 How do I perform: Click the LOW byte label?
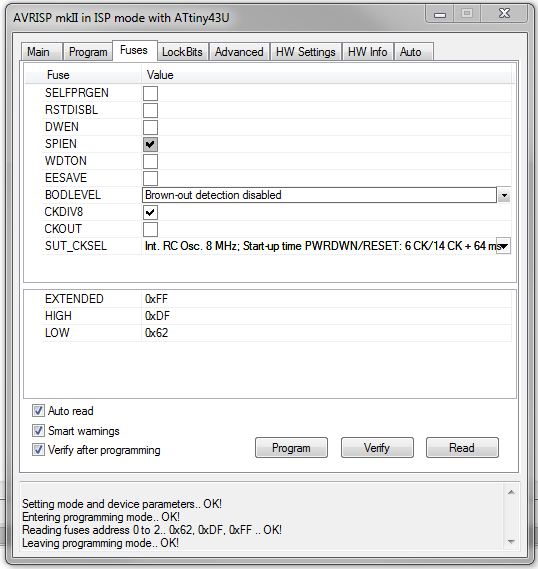57,333
